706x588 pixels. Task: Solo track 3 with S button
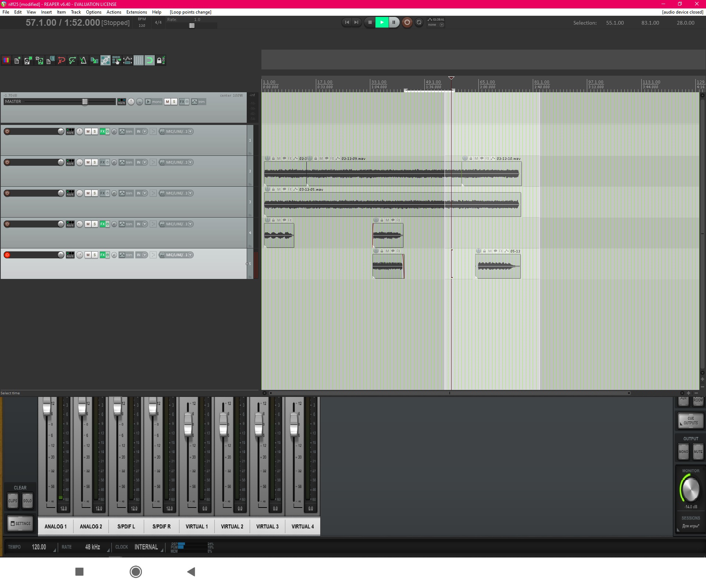[x=95, y=193]
